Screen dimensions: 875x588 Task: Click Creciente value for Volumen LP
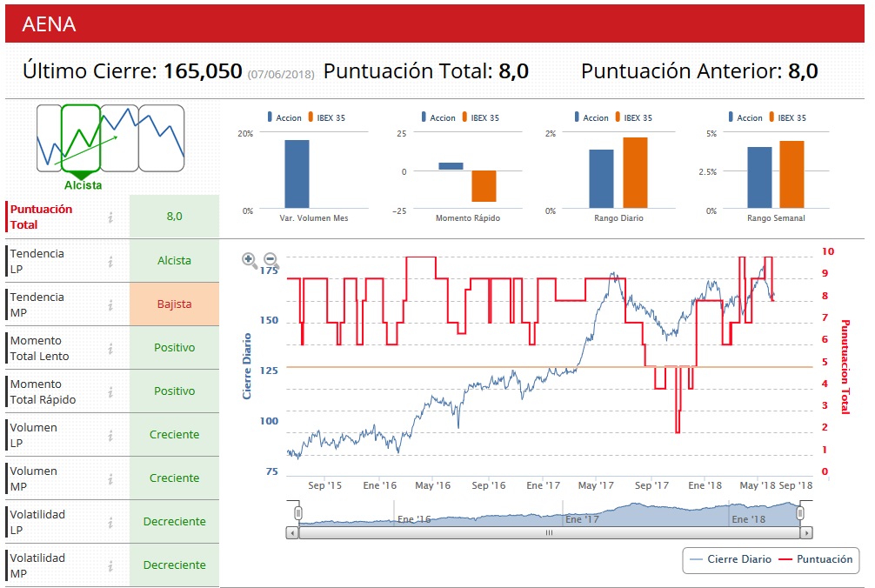click(174, 435)
